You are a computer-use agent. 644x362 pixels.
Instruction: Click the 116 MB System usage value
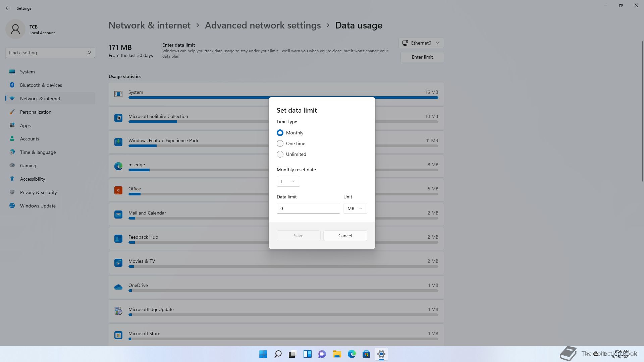tap(431, 92)
